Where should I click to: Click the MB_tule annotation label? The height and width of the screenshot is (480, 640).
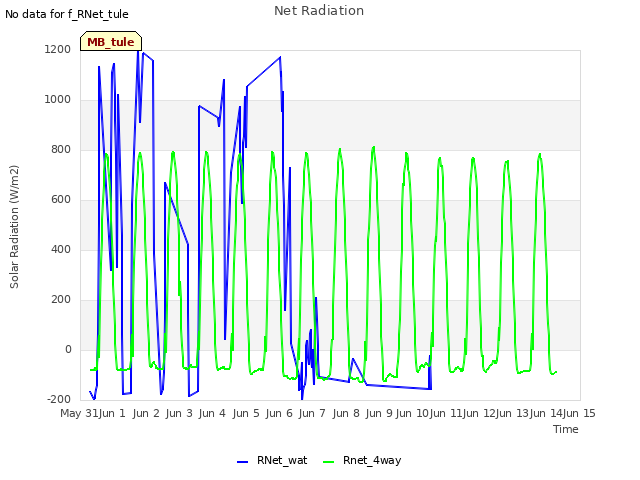111,42
